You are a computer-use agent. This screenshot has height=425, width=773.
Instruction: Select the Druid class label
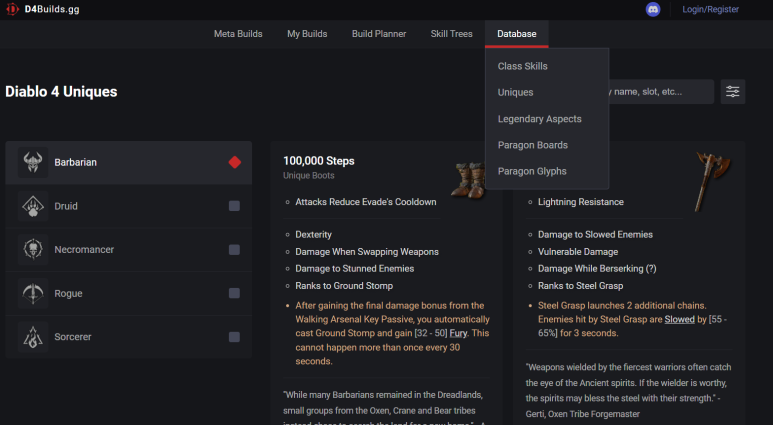tap(66, 206)
